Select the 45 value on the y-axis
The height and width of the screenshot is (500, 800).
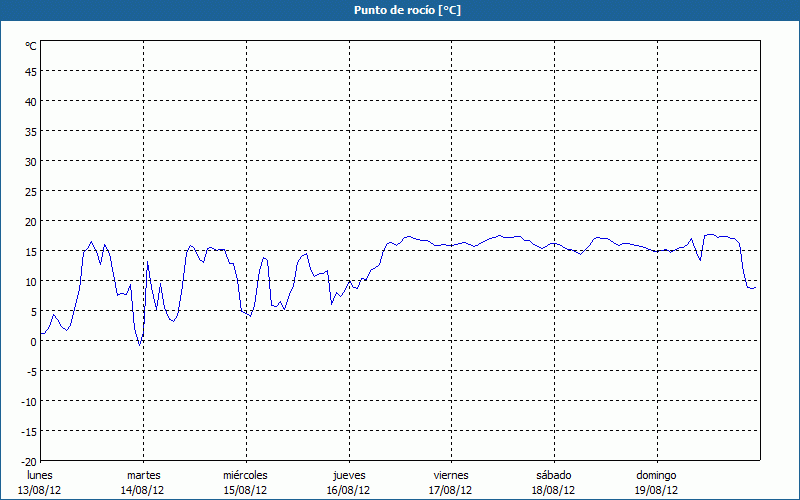30,71
